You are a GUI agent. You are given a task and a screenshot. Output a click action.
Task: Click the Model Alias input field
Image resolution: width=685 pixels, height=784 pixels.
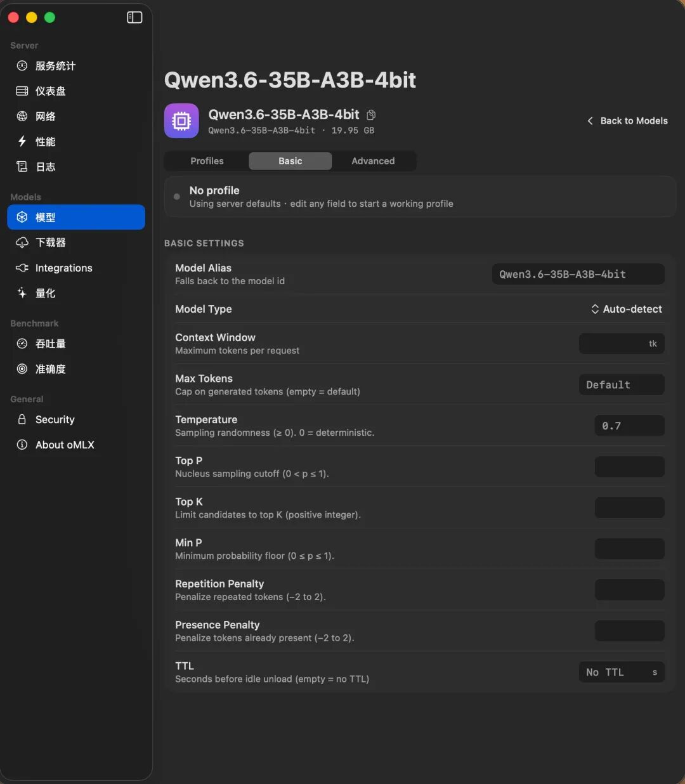(578, 274)
